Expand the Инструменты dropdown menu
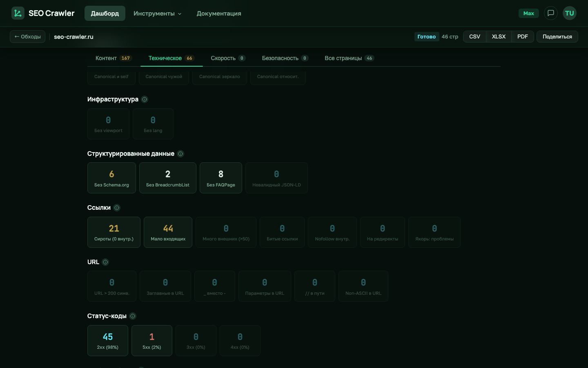This screenshot has height=368, width=588. tap(157, 13)
